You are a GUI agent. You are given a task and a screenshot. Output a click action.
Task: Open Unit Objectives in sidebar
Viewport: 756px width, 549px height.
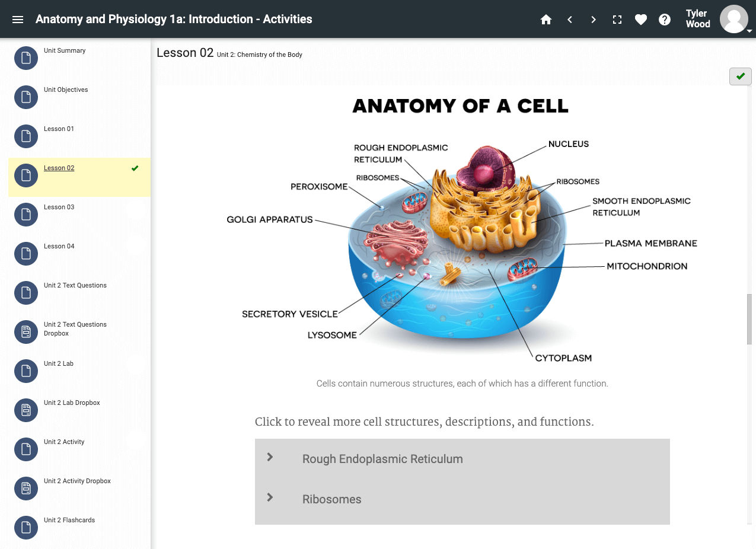click(66, 90)
